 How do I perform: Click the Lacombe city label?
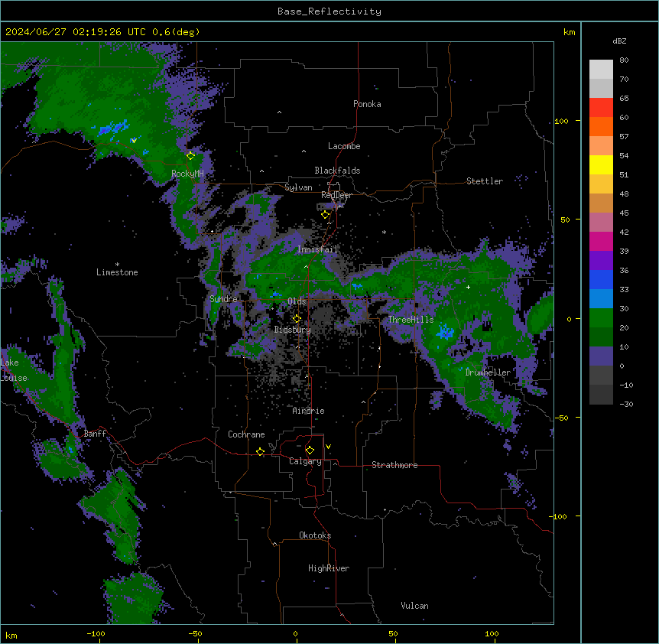(344, 146)
